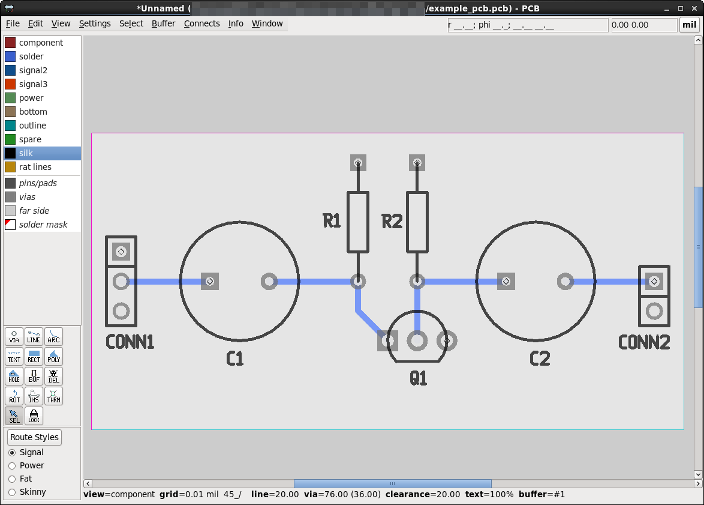This screenshot has height=505, width=704.
Task: Click the relative r/phi coordinate field
Action: (528, 25)
